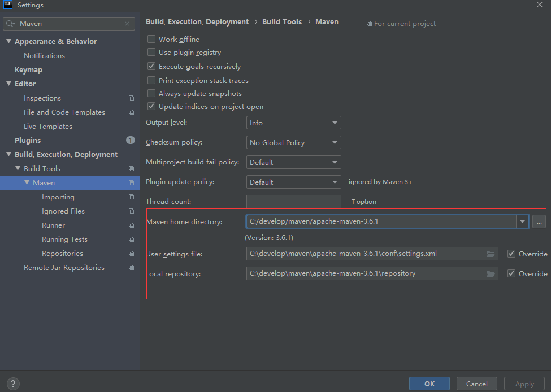Collapse Build, Execution, Deployment section

click(9, 154)
